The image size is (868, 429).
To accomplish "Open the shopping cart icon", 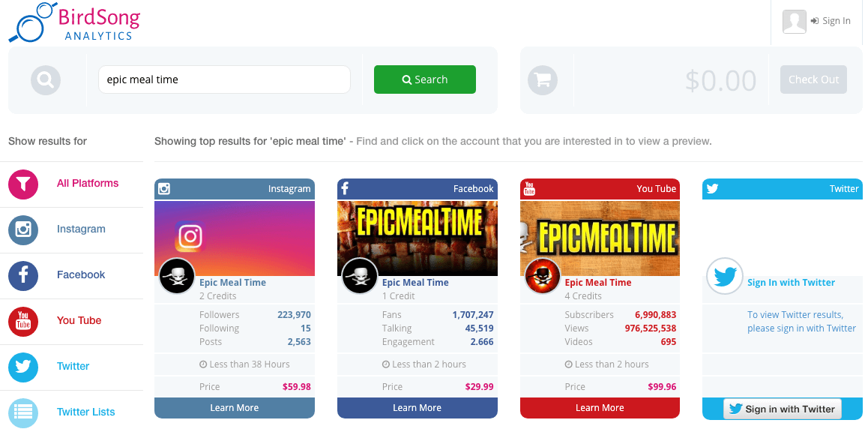I will pos(543,79).
